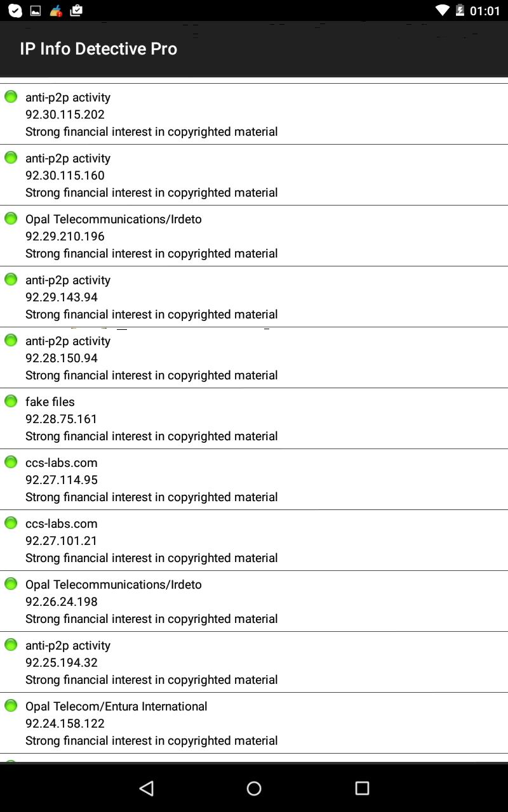The height and width of the screenshot is (812, 508).
Task: Open IP address 92.24.158.122 list item
Action: click(254, 723)
